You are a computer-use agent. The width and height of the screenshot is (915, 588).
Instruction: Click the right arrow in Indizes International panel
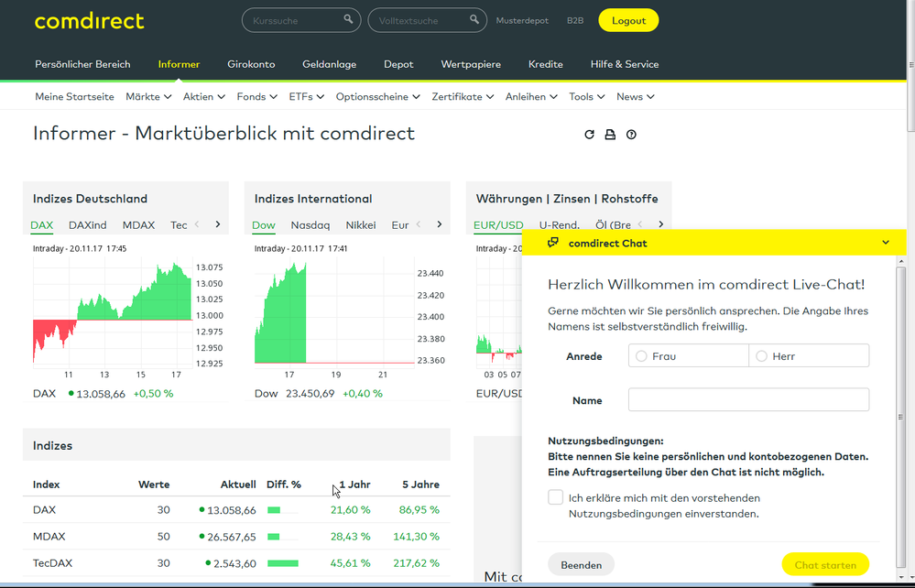pos(440,223)
